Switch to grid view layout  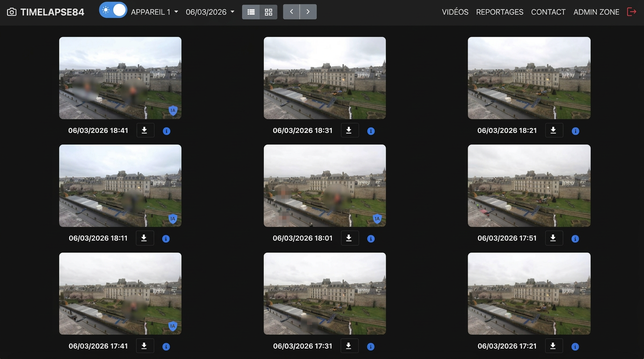pos(268,12)
